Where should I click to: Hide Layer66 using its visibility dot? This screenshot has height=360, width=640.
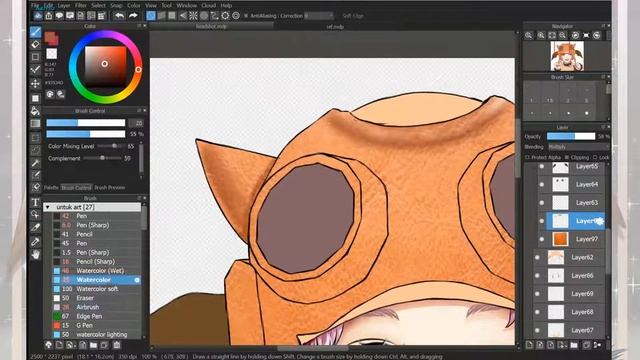click(537, 276)
